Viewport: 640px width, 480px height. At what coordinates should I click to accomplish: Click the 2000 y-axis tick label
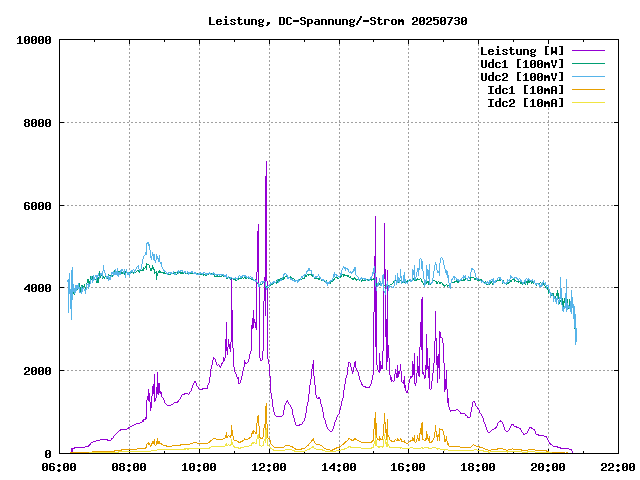click(x=37, y=371)
